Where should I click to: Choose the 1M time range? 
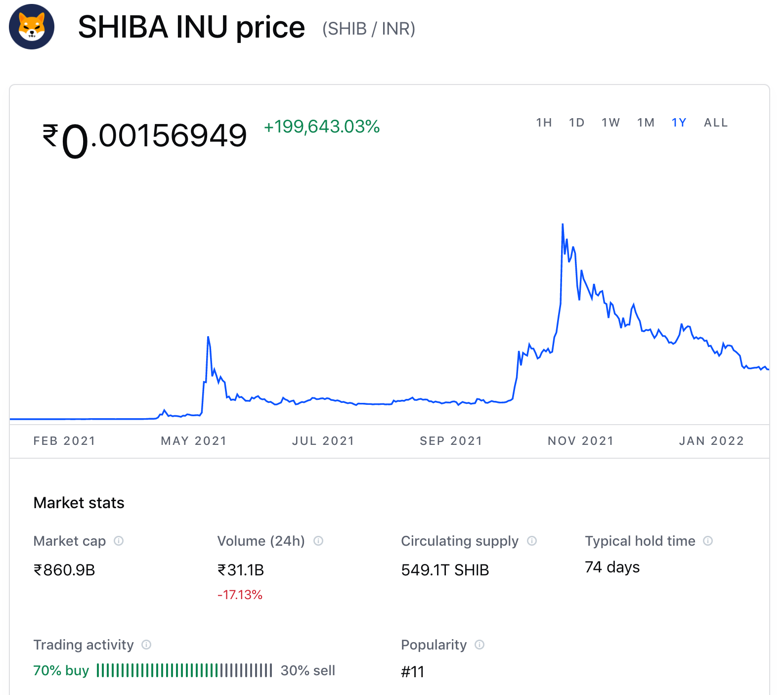pyautogui.click(x=646, y=123)
